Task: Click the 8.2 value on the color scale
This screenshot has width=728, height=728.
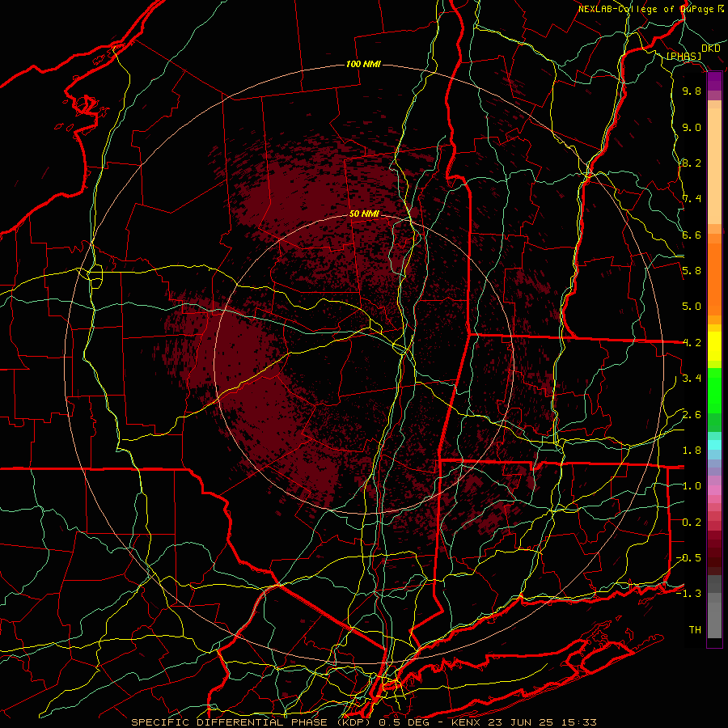Action: click(692, 163)
